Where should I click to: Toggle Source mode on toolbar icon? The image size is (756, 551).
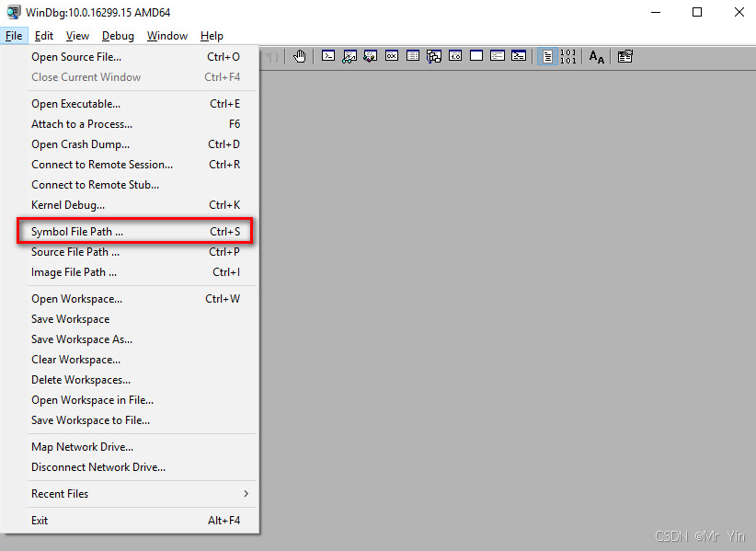pyautogui.click(x=548, y=56)
